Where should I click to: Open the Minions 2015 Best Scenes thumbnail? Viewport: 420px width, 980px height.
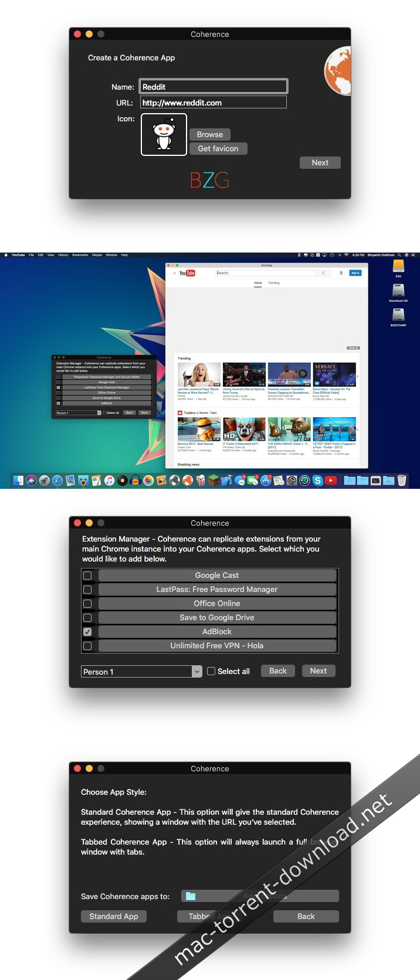click(x=199, y=429)
